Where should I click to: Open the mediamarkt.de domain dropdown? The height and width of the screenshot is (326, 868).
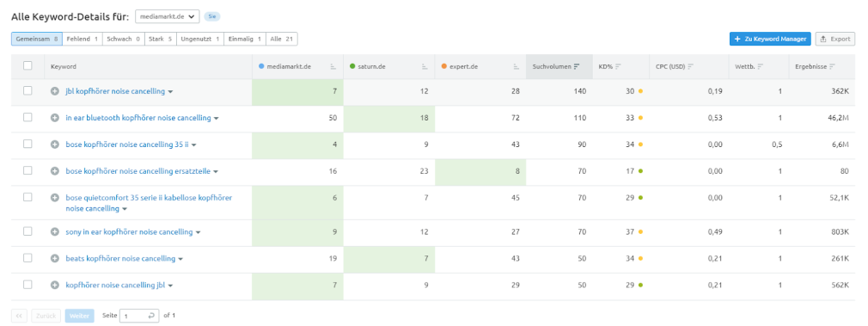168,16
